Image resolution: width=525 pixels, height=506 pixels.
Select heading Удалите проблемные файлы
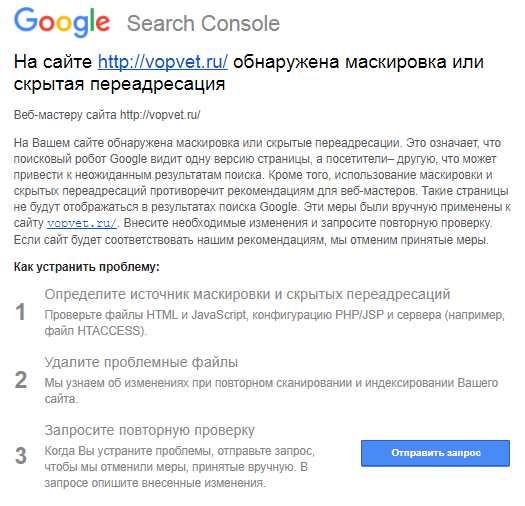coord(141,362)
